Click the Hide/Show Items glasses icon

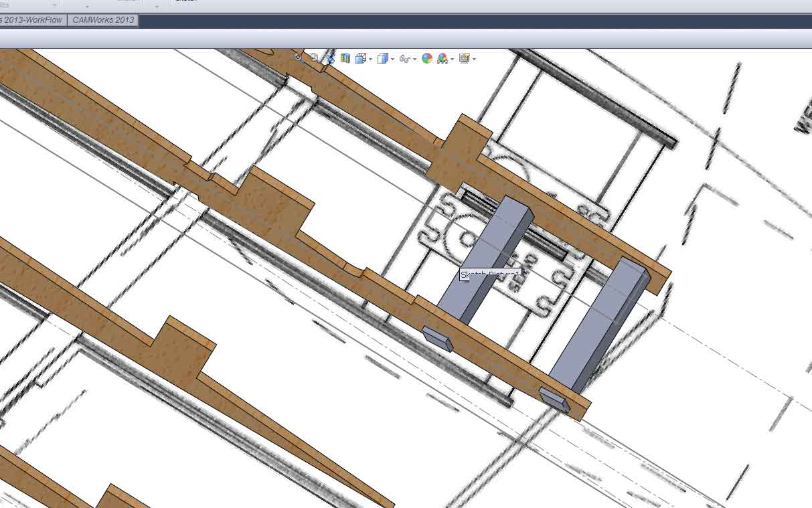point(404,59)
